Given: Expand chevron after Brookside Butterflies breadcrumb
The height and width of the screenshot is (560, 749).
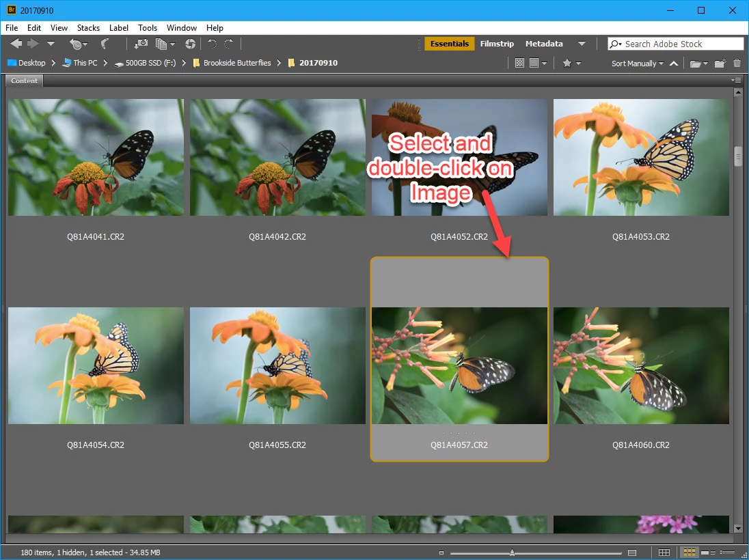Looking at the screenshot, I should (x=279, y=63).
